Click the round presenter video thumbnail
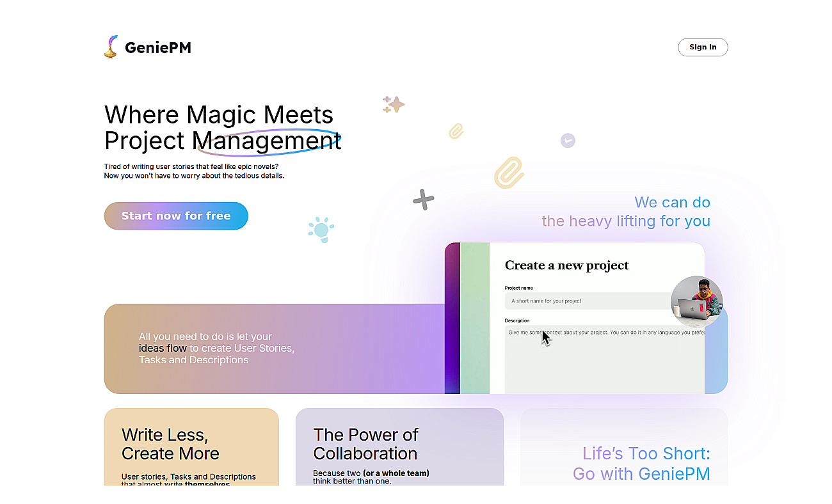This screenshot has width=832, height=504. pyautogui.click(x=697, y=302)
